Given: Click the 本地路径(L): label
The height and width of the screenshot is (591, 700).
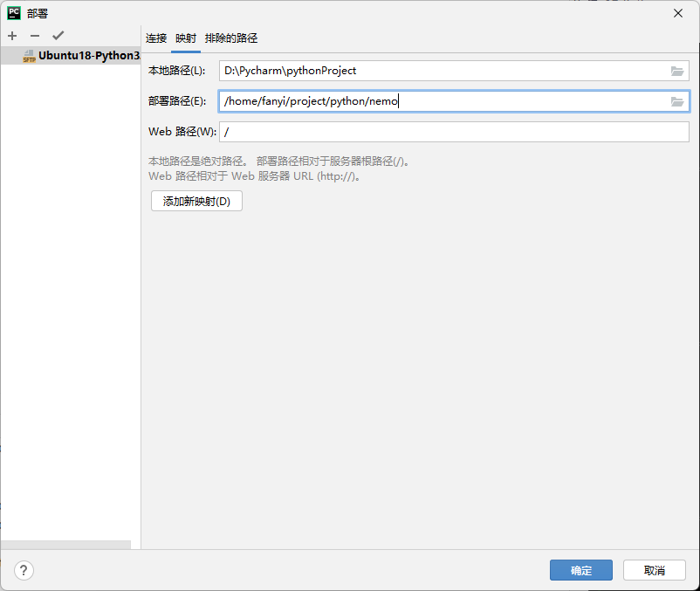Looking at the screenshot, I should click(177, 71).
